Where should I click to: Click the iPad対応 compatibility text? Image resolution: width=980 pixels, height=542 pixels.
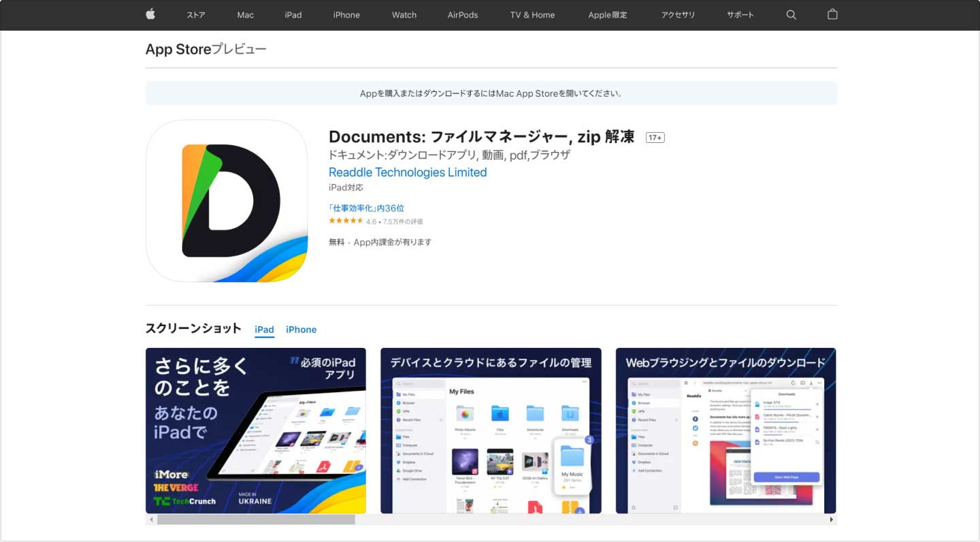(x=346, y=188)
